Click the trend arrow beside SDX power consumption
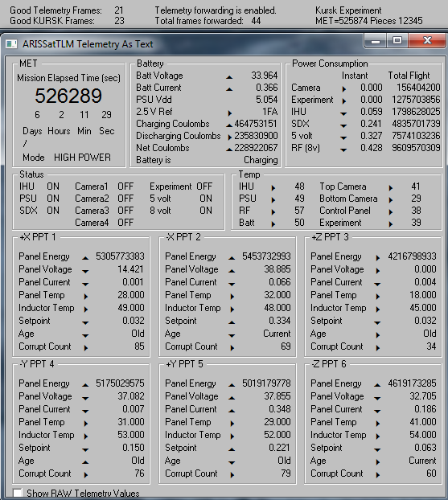448x500 pixels. point(343,125)
